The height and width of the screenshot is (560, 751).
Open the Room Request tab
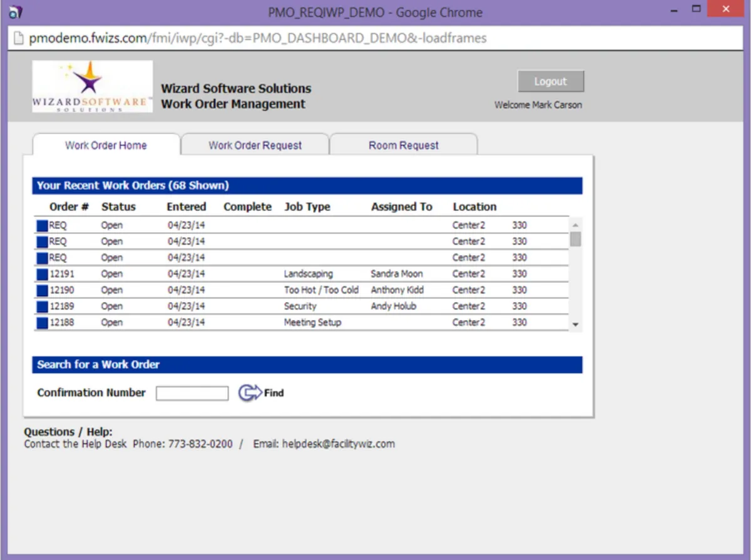point(404,145)
